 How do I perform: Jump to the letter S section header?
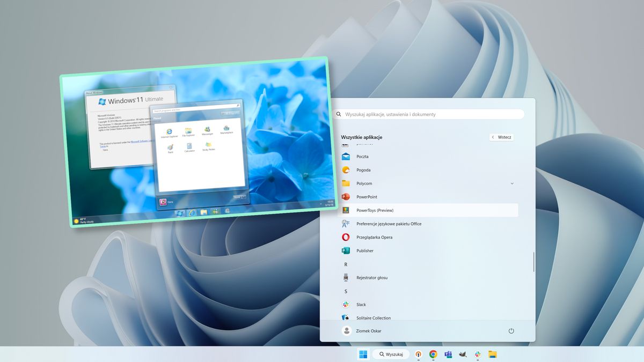[x=346, y=291]
